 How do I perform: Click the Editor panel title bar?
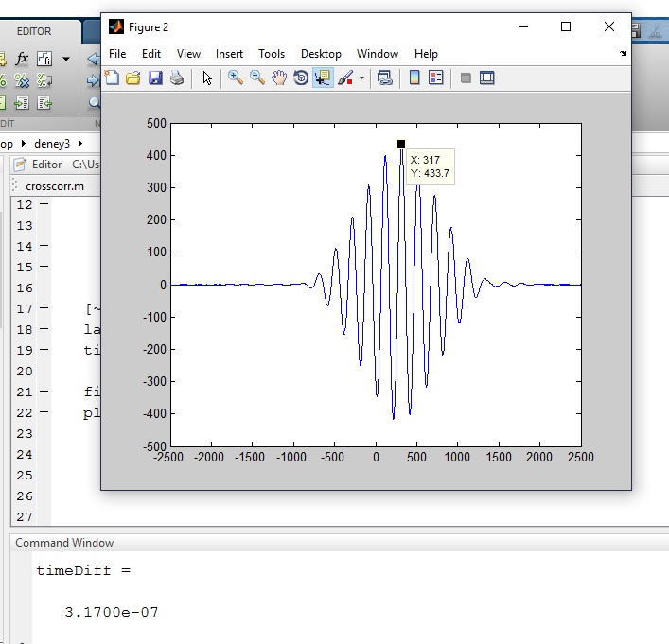tap(56, 165)
